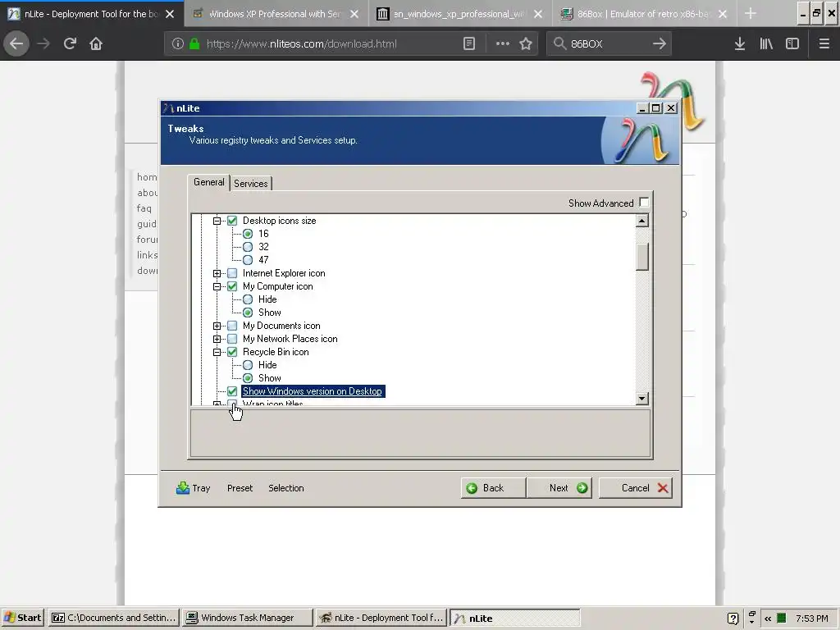Screen dimensions: 840x630
Task: Check the Internet Explorer icon checkbox
Action: pyautogui.click(x=232, y=273)
